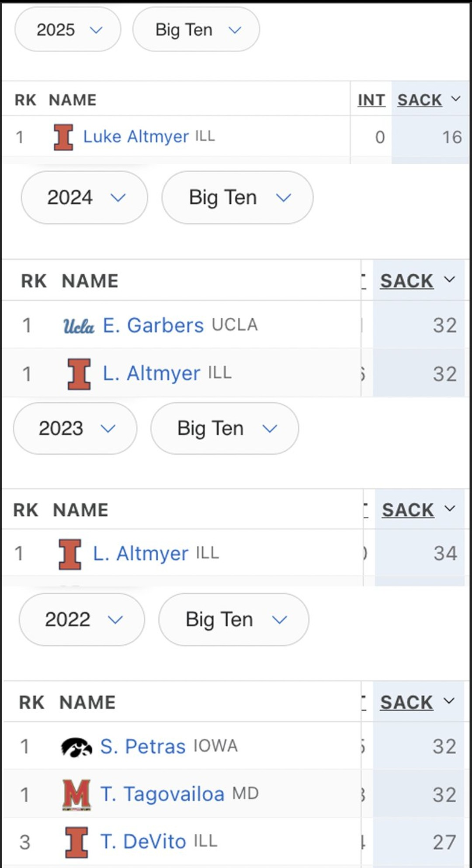This screenshot has height=868, width=472.
Task: Click the Illinois logo beside L. Altmyer in 2024
Action: (x=79, y=374)
